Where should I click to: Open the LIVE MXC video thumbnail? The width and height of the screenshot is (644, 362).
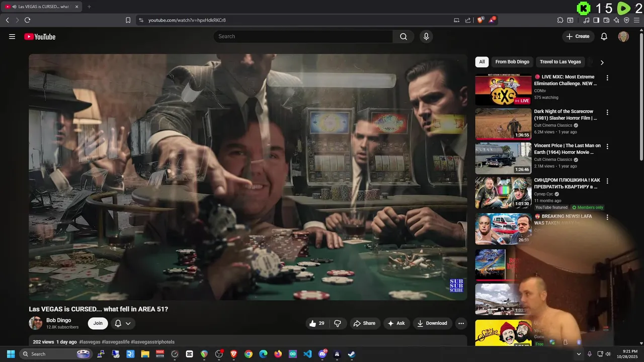(503, 90)
